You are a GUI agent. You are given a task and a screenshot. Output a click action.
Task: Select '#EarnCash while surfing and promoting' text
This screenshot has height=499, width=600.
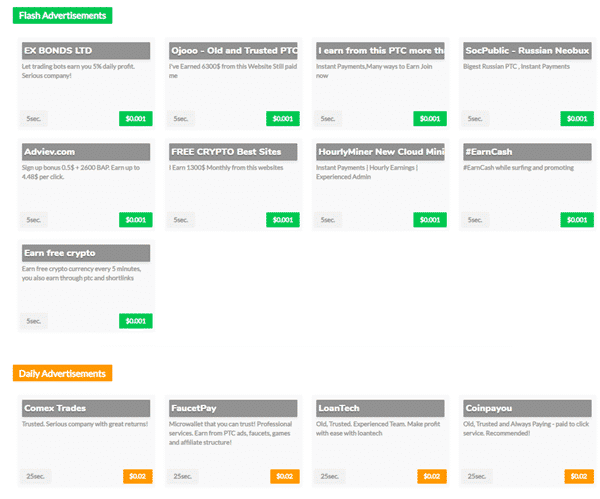(x=518, y=168)
